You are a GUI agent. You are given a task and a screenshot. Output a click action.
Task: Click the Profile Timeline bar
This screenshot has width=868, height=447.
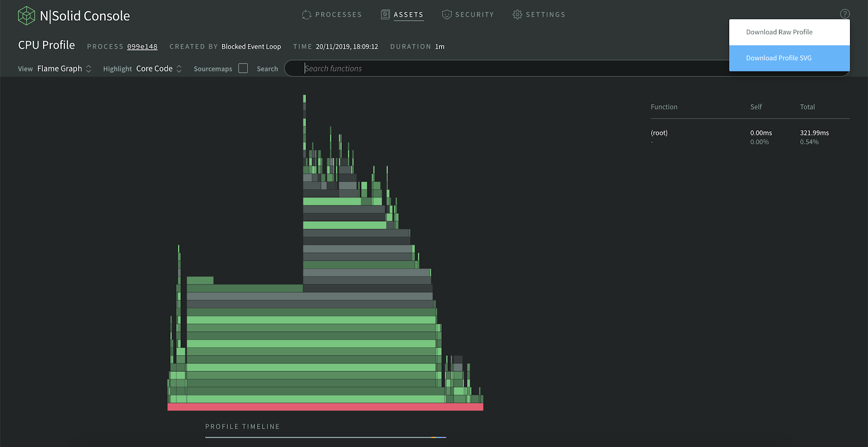click(325, 437)
